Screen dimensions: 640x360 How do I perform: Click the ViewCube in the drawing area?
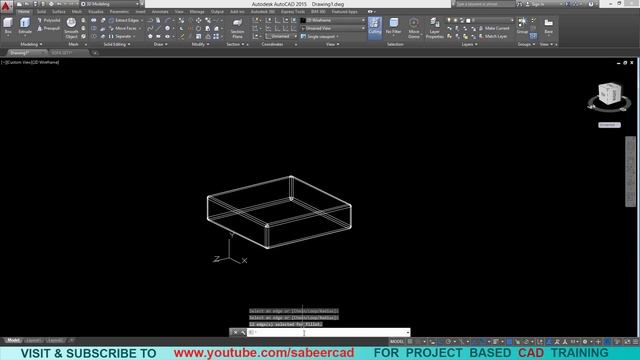pyautogui.click(x=609, y=93)
